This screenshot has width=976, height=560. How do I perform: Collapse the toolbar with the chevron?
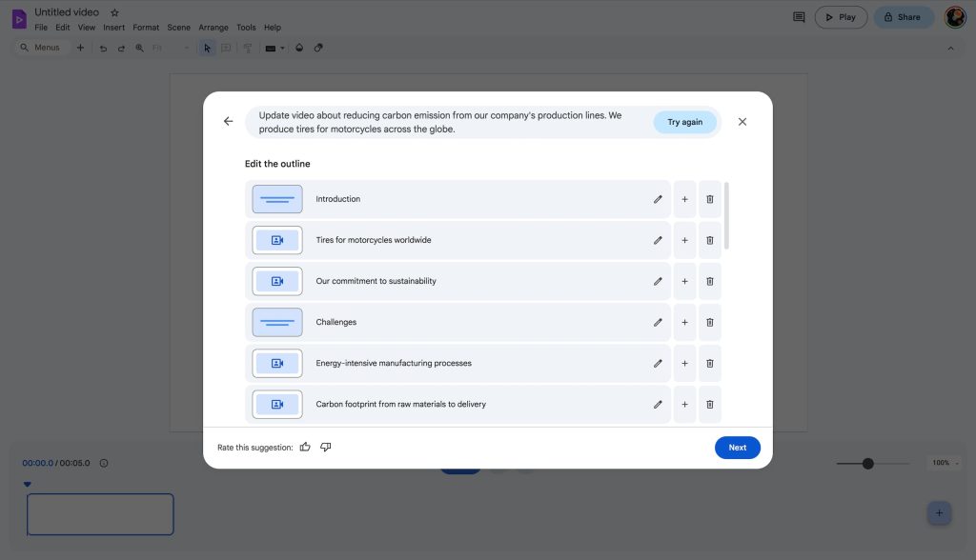click(950, 48)
